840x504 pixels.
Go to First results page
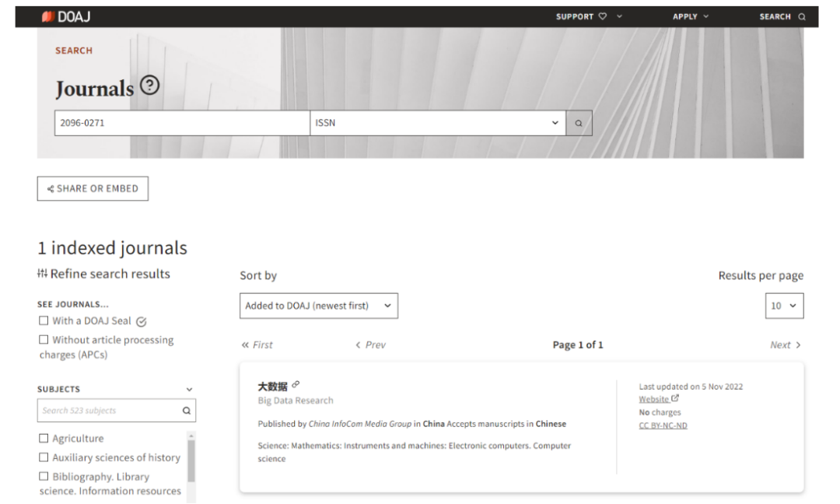tap(257, 345)
